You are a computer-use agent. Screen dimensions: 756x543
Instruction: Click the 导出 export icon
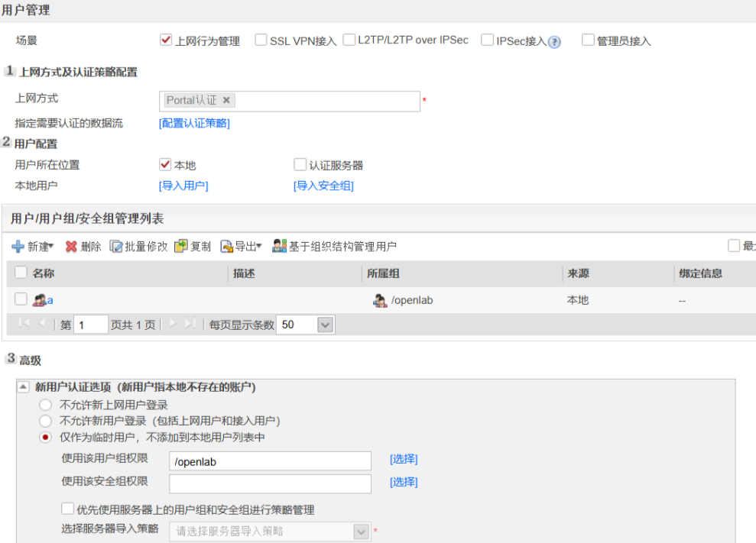226,247
